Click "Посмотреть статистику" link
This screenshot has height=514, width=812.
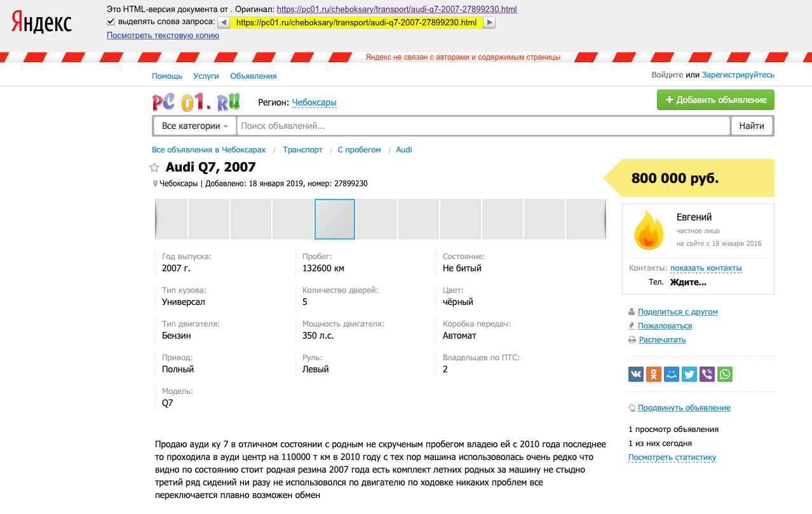672,457
